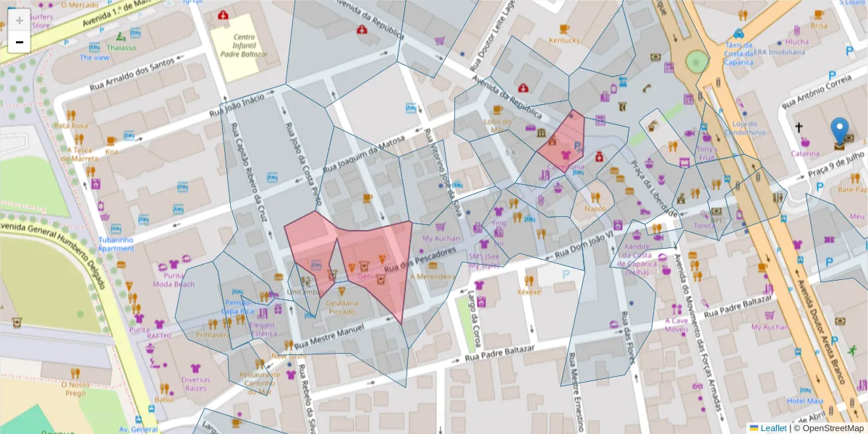Screen dimensions: 868x434
Task: Click the ice cream shop icon at Geladaria Pintado
Action: click(342, 291)
